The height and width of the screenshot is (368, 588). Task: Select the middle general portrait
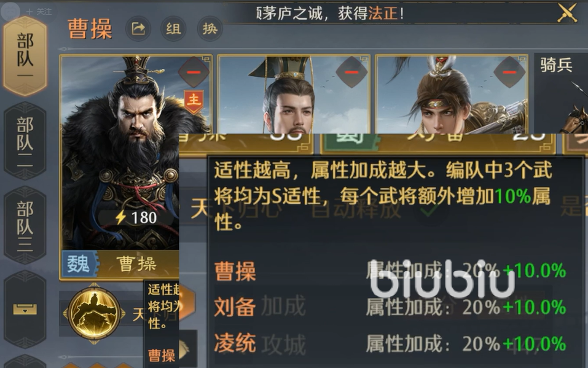pyautogui.click(x=294, y=94)
